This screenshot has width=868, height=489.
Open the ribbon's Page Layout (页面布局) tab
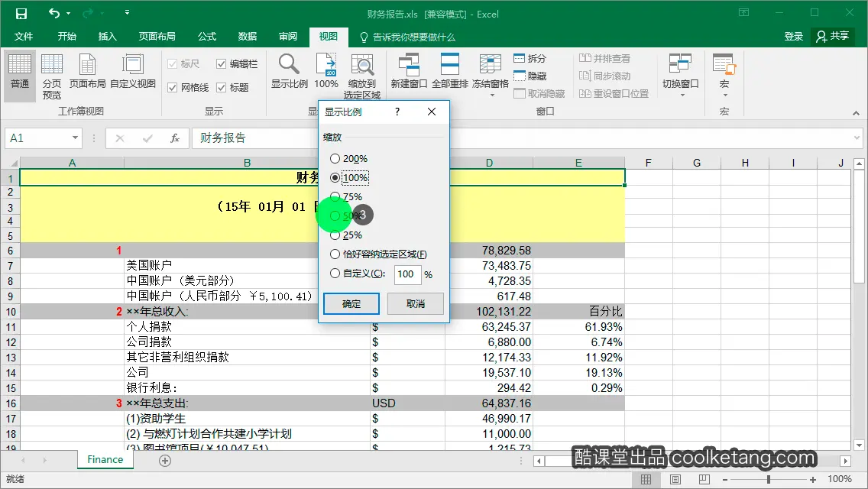[157, 37]
